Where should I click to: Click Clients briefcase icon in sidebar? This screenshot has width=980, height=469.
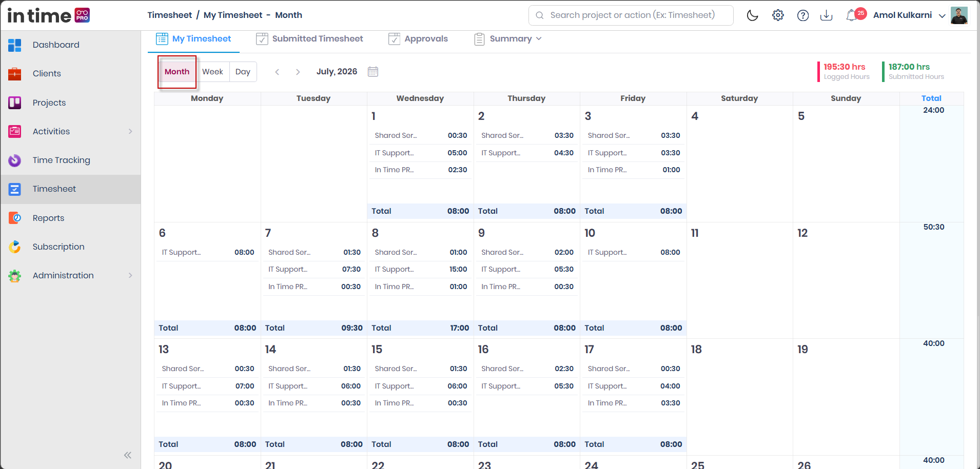(15, 74)
